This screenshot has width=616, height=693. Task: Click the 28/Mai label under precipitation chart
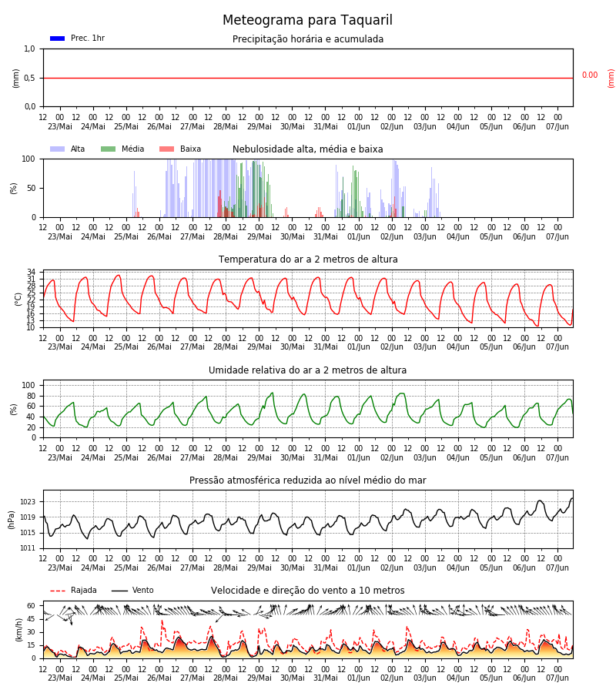point(226,126)
